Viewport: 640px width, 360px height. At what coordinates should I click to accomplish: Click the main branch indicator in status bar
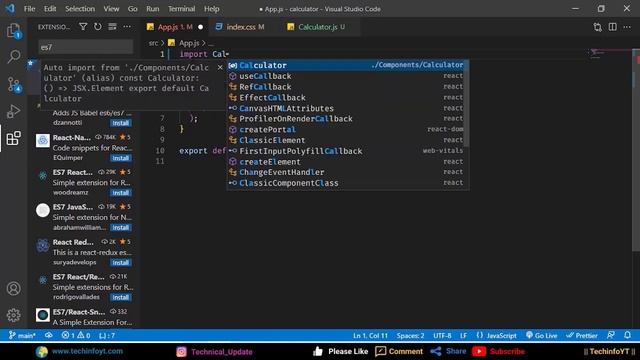pyautogui.click(x=22, y=336)
